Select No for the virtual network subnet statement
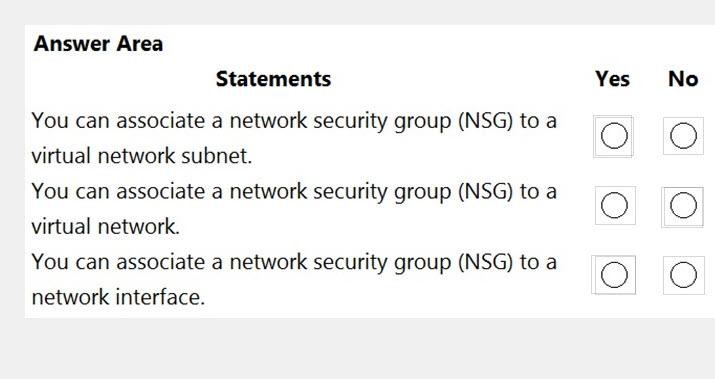715x379 pixels. click(683, 136)
